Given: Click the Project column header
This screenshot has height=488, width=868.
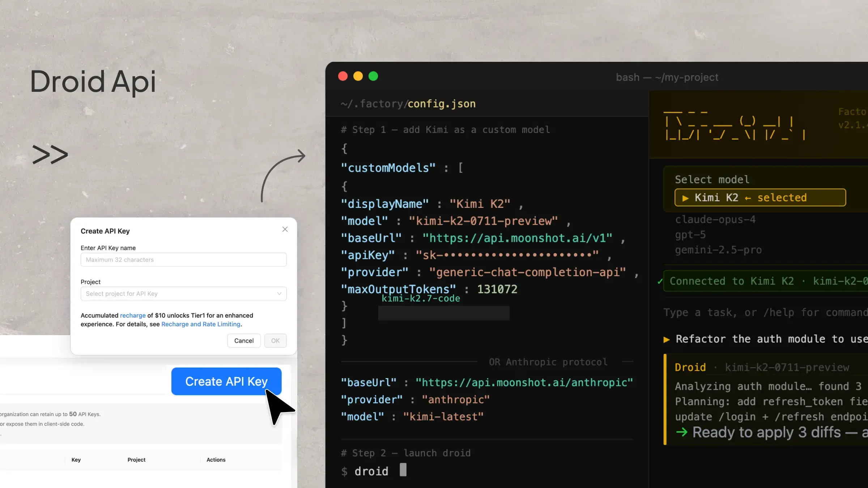Looking at the screenshot, I should [x=136, y=459].
